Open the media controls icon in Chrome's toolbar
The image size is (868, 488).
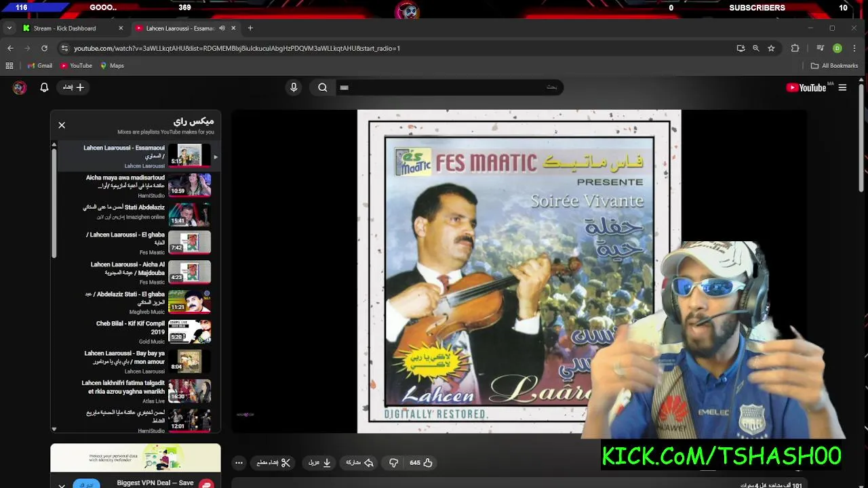point(820,48)
